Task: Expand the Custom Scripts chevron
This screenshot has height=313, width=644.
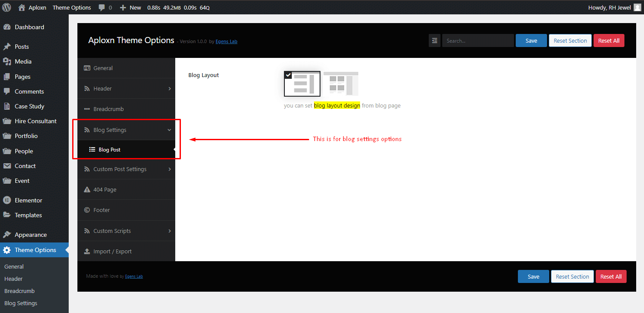Action: coord(170,231)
